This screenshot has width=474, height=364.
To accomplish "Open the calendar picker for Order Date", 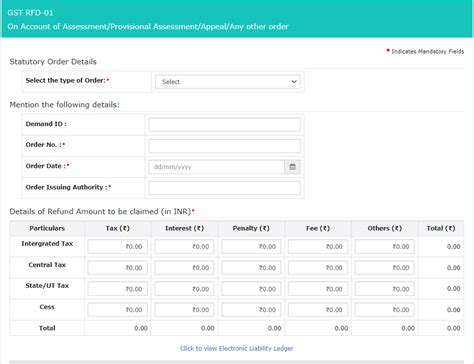I will click(292, 167).
